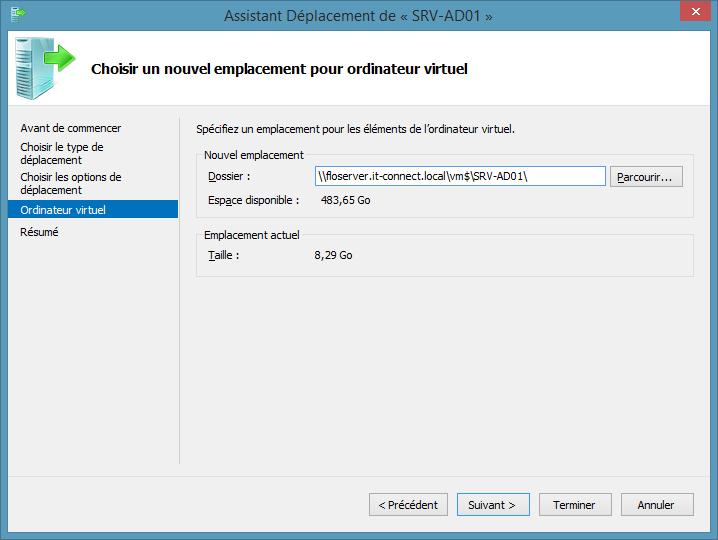Click the Spécifiez un emplacement instruction text

(355, 129)
